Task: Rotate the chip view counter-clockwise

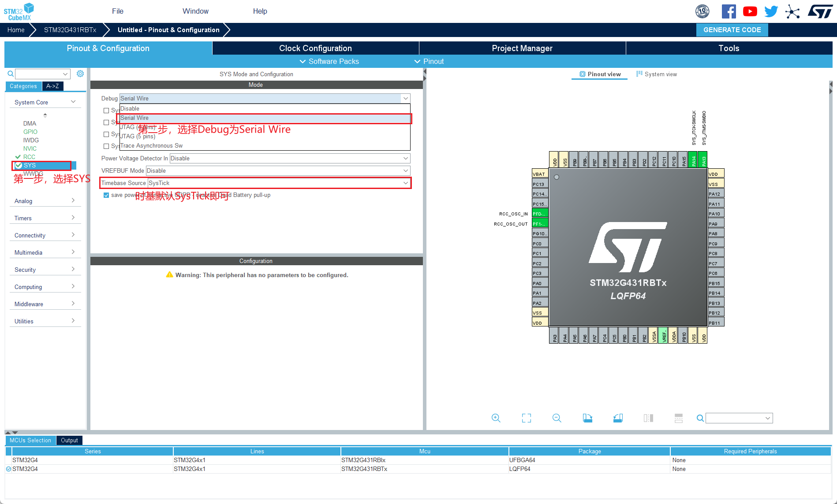Action: pyautogui.click(x=618, y=418)
